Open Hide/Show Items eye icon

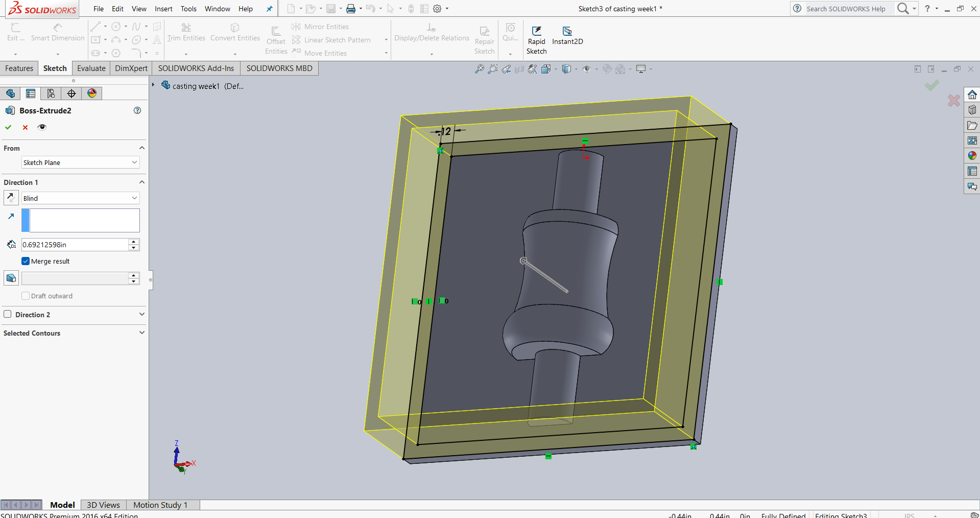[x=587, y=69]
